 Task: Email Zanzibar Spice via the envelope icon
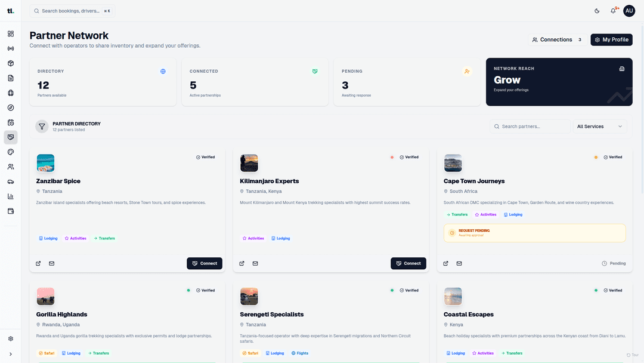point(51,263)
